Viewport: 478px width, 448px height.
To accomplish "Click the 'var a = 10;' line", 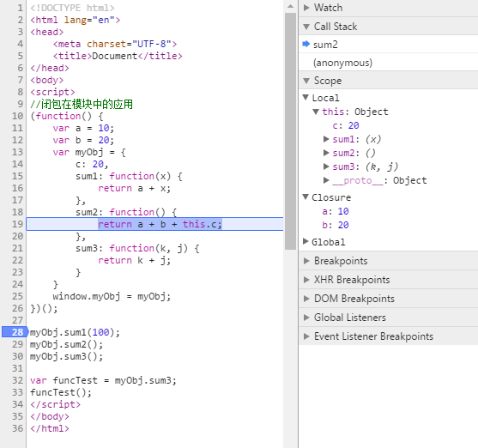I will pyautogui.click(x=83, y=128).
